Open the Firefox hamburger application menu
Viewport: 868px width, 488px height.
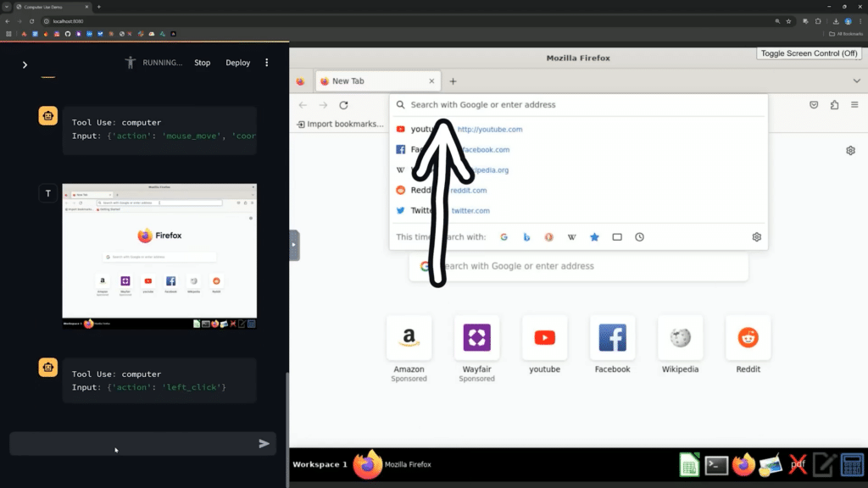(x=856, y=105)
